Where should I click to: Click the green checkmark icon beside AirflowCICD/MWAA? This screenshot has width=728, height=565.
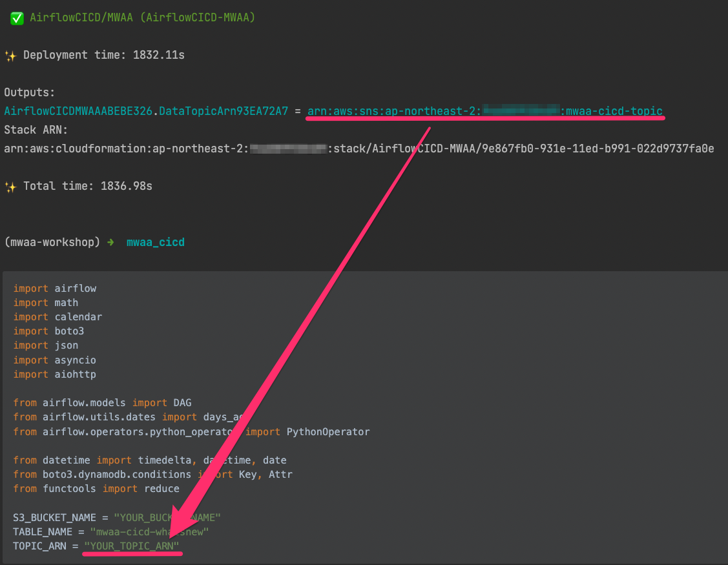17,18
